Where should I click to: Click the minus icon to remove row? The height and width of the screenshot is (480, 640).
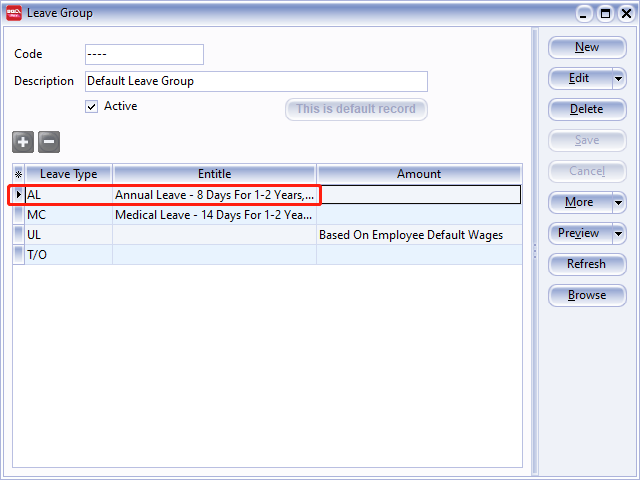(x=49, y=142)
